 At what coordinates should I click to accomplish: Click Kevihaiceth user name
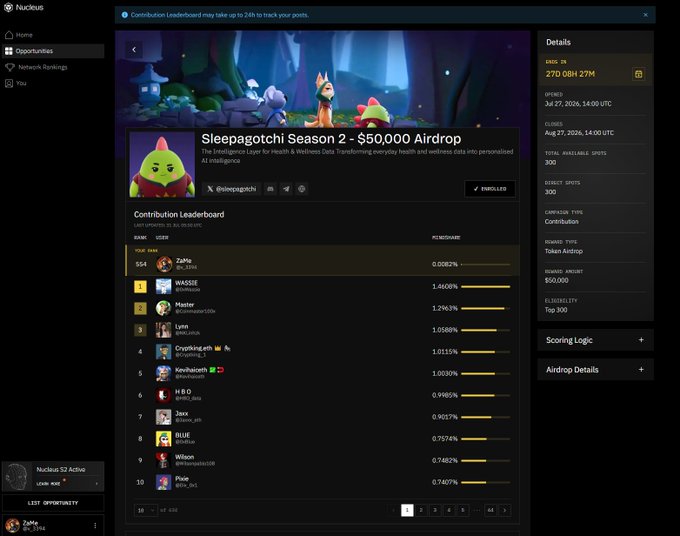[191, 370]
